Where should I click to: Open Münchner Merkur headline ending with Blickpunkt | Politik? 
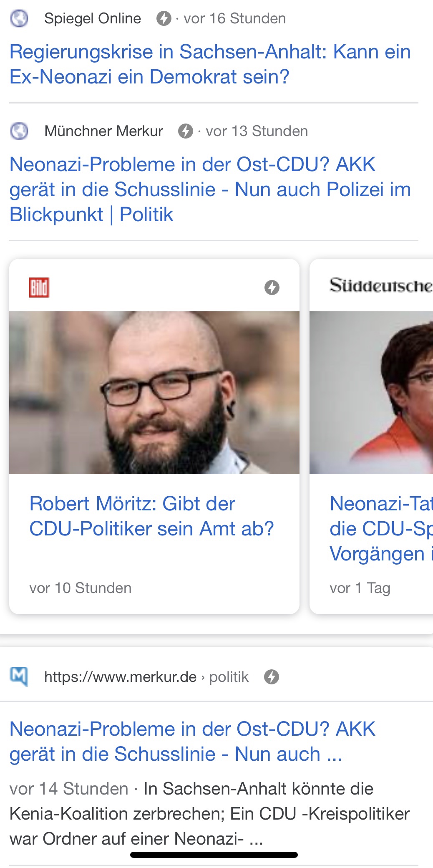tap(210, 189)
